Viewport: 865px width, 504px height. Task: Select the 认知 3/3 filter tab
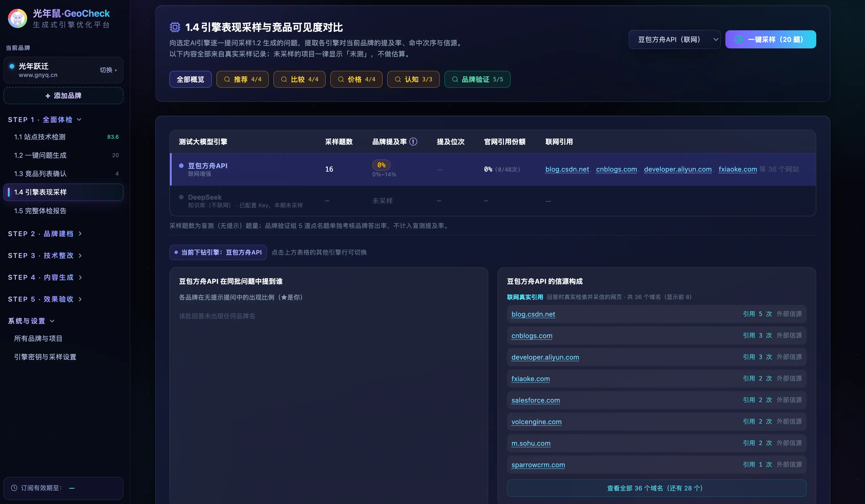413,79
